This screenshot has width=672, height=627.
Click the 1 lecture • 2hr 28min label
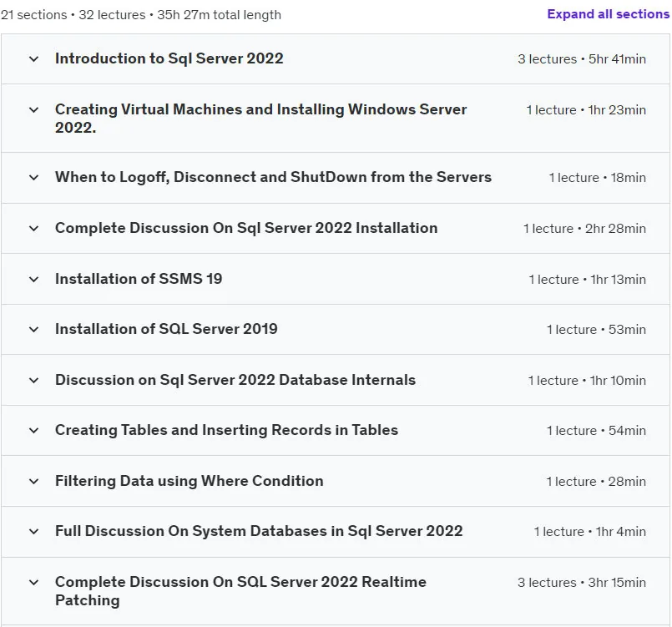tap(584, 229)
